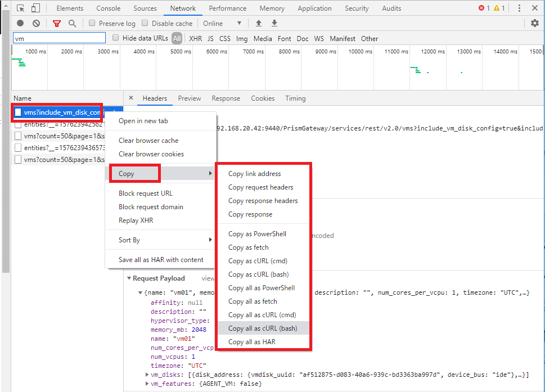Expand the Copy submenu arrow
The height and width of the screenshot is (392, 545).
click(210, 173)
